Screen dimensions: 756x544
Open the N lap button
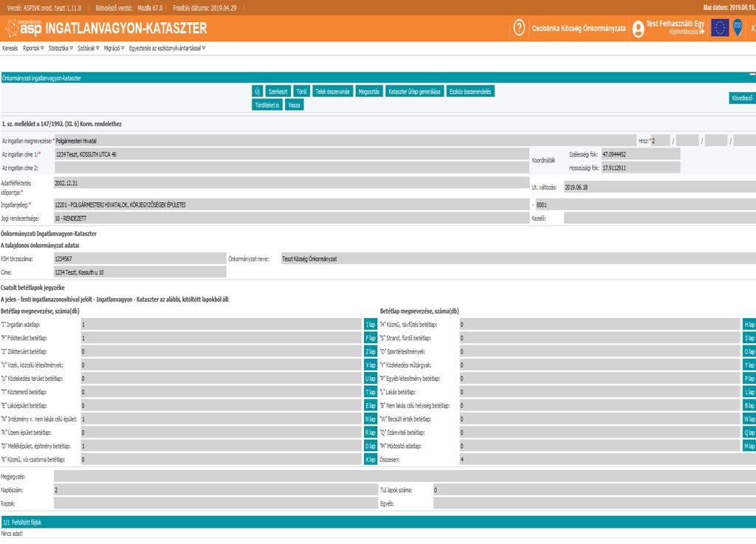point(371,419)
